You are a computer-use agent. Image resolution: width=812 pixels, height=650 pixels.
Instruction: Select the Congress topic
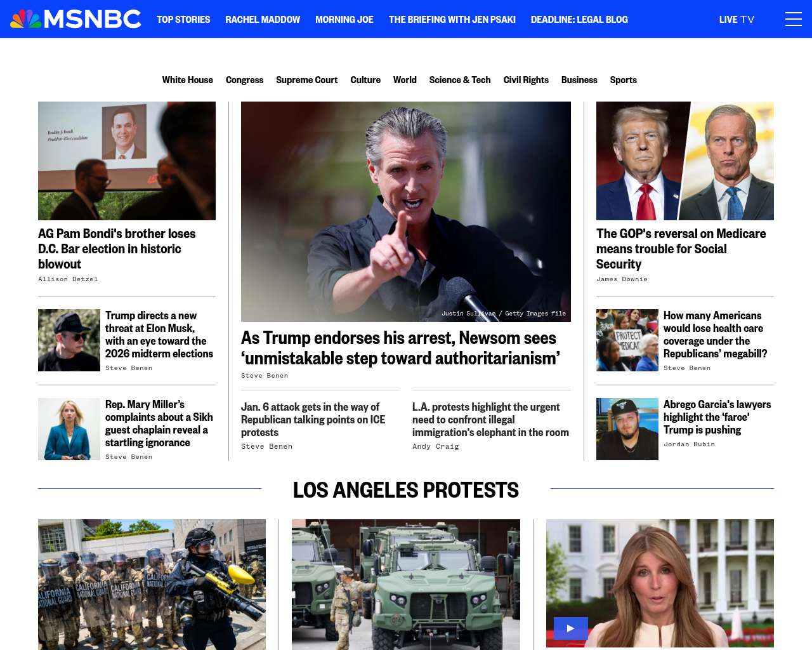tap(244, 80)
